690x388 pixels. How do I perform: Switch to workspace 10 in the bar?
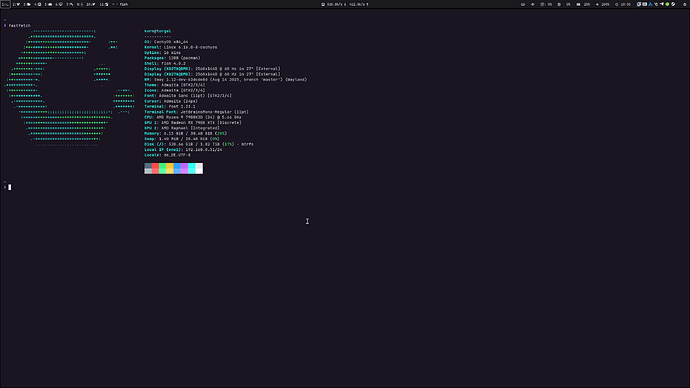[x=91, y=4]
